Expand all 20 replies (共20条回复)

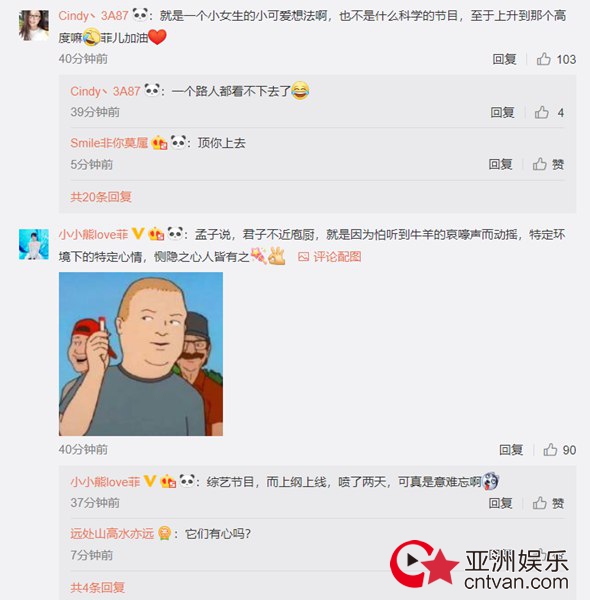click(x=101, y=197)
